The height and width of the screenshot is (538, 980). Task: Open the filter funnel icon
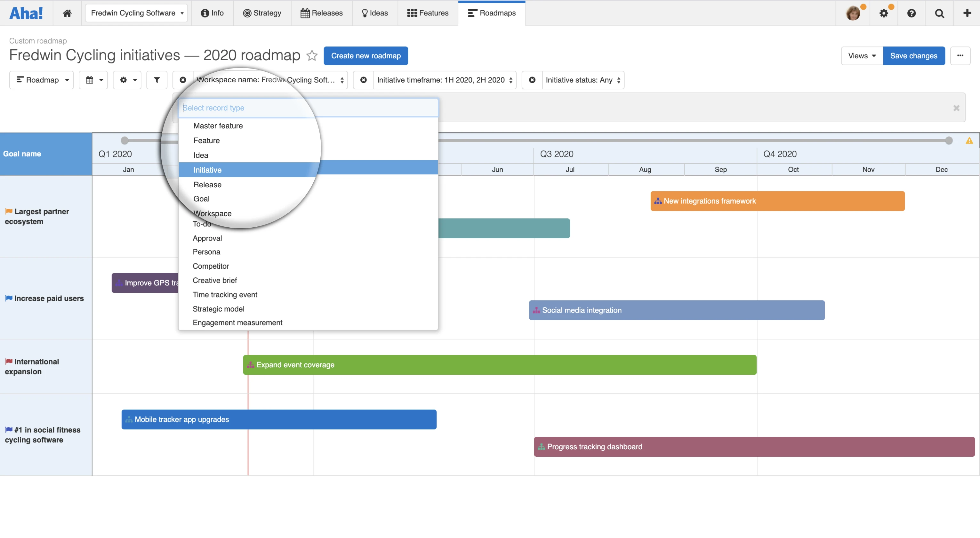click(157, 80)
